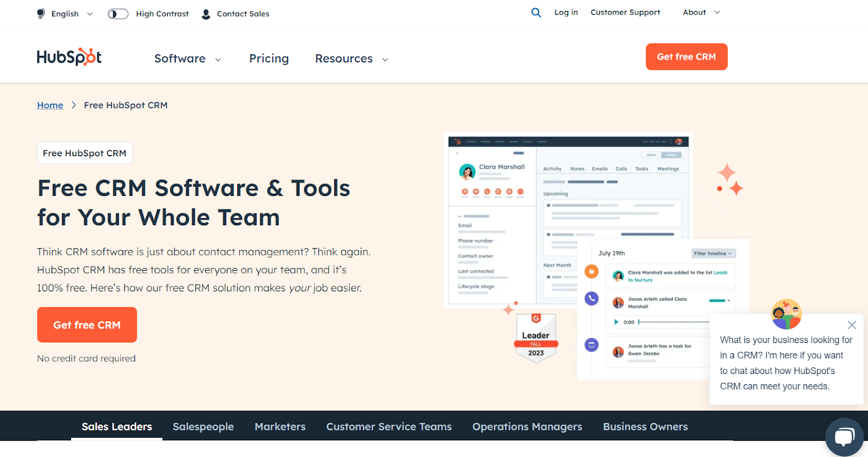Select the Operations Managers tab
The height and width of the screenshot is (457, 868).
click(x=527, y=427)
